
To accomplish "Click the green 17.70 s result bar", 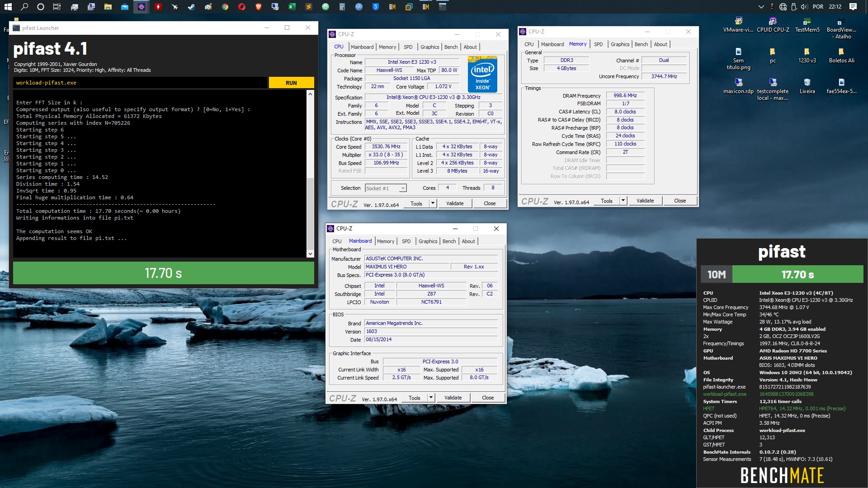I will click(163, 273).
